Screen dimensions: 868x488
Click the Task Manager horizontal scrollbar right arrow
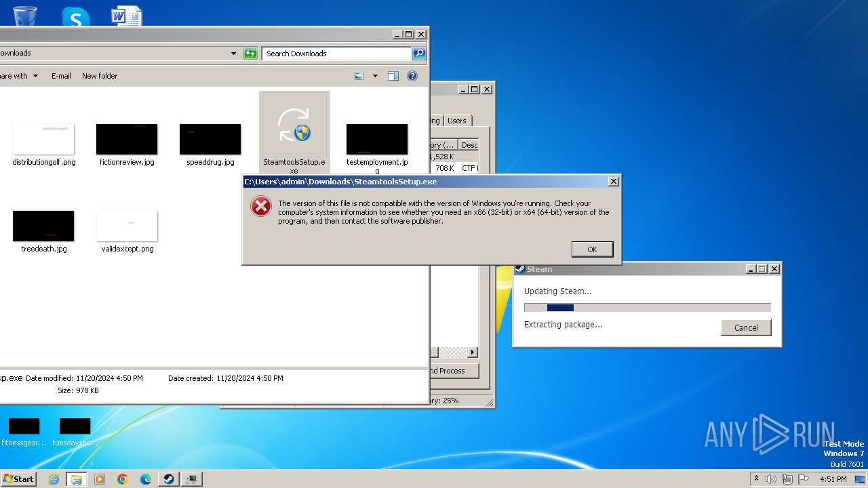(x=473, y=352)
